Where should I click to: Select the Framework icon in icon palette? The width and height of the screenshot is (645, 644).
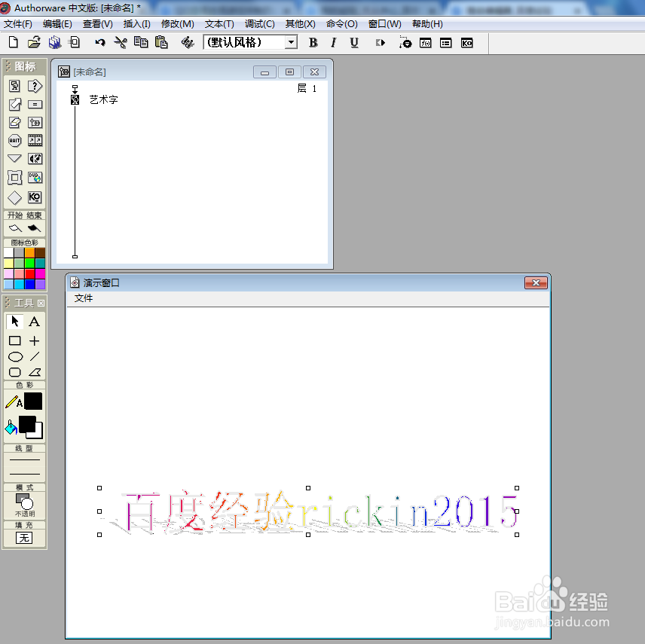click(14, 178)
